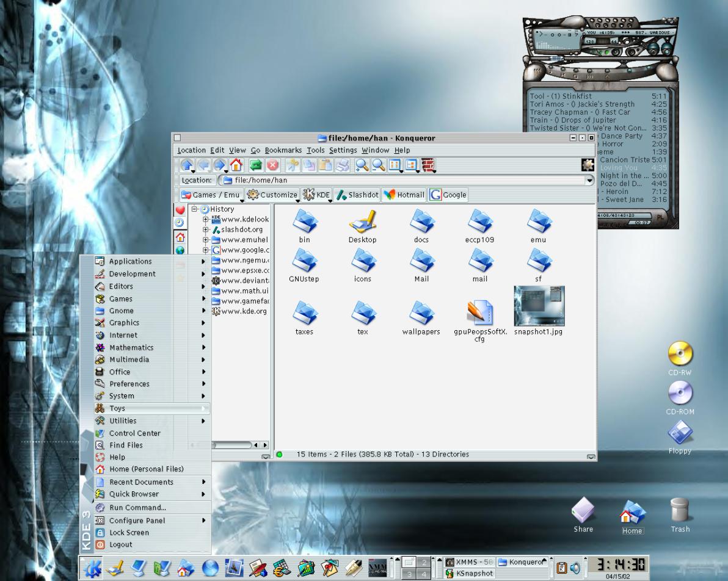
Task: Expand the www.google.c history entry
Action: (205, 250)
